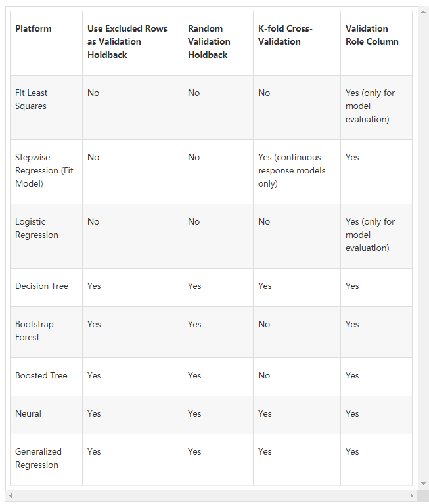This screenshot has height=504, width=429.
Task: Select the Platform column header
Action: click(x=34, y=29)
